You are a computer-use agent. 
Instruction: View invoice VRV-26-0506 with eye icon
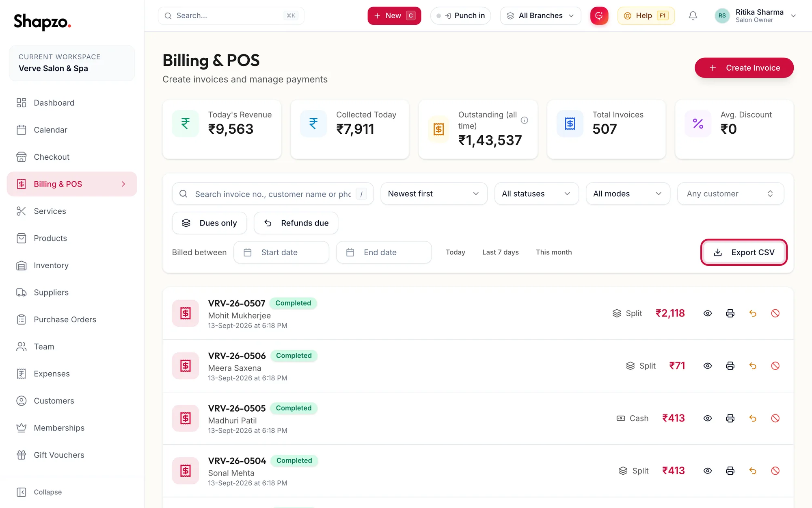click(x=708, y=366)
